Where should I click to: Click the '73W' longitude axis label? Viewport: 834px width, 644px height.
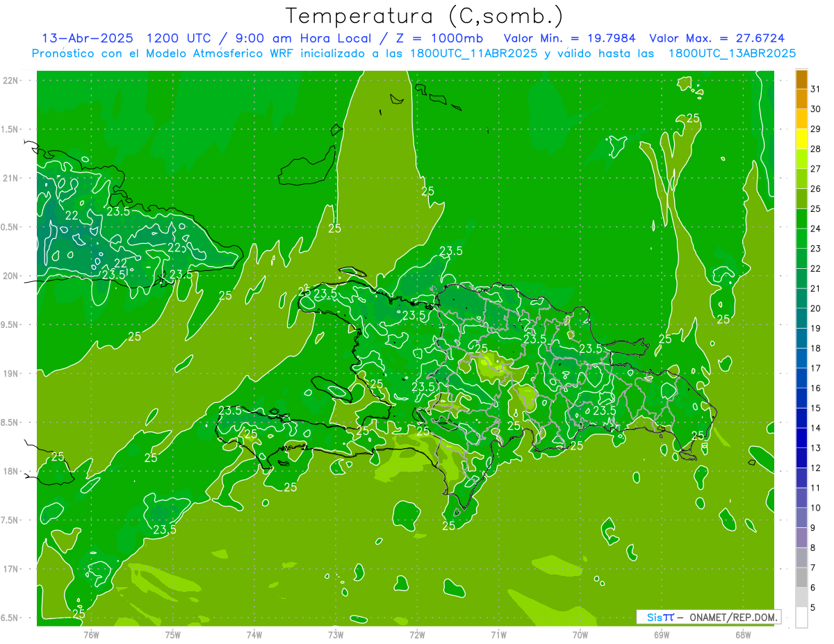tap(336, 635)
